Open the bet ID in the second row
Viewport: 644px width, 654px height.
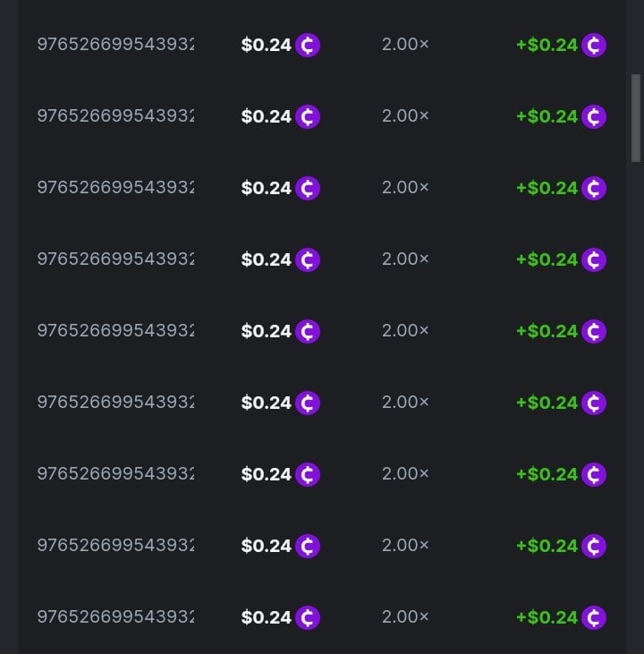[x=115, y=115]
